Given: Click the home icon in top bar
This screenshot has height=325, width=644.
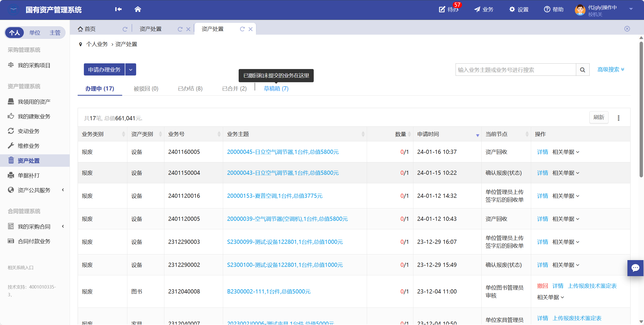Looking at the screenshot, I should pos(138,9).
